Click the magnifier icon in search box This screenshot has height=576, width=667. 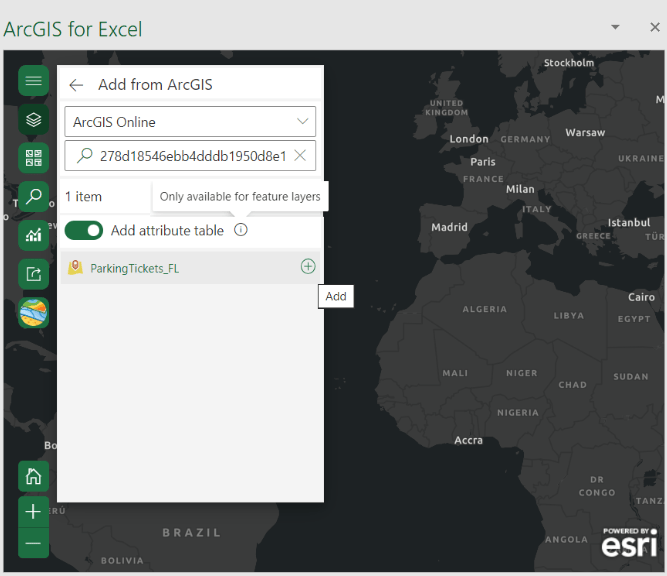(x=85, y=156)
